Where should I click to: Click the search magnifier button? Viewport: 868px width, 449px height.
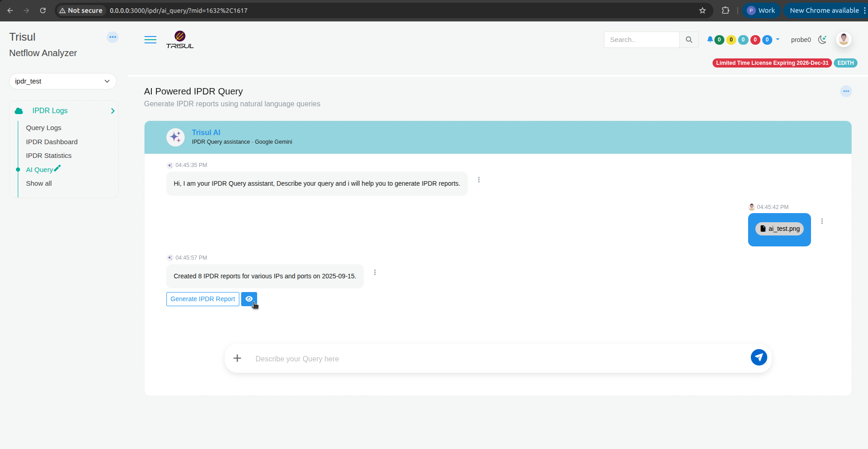pyautogui.click(x=689, y=40)
